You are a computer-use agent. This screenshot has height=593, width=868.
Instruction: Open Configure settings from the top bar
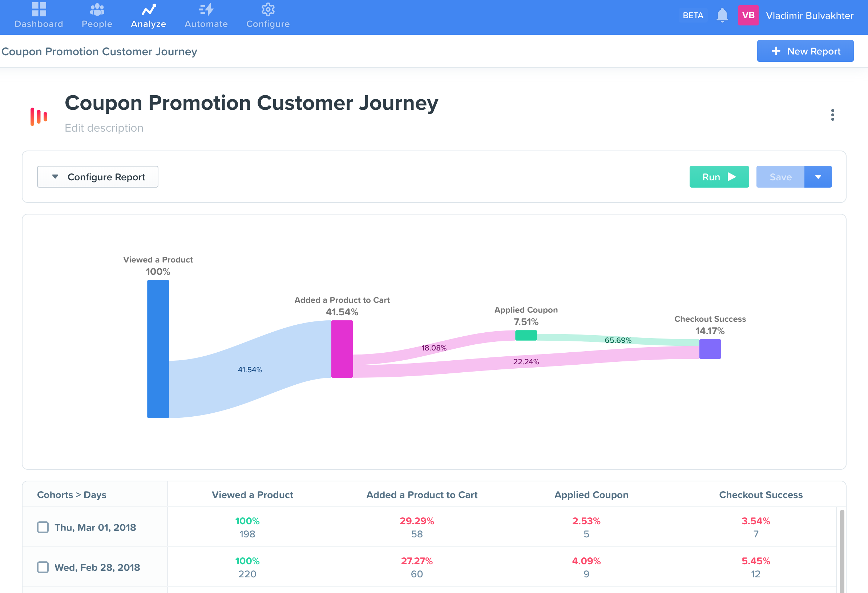click(x=267, y=16)
